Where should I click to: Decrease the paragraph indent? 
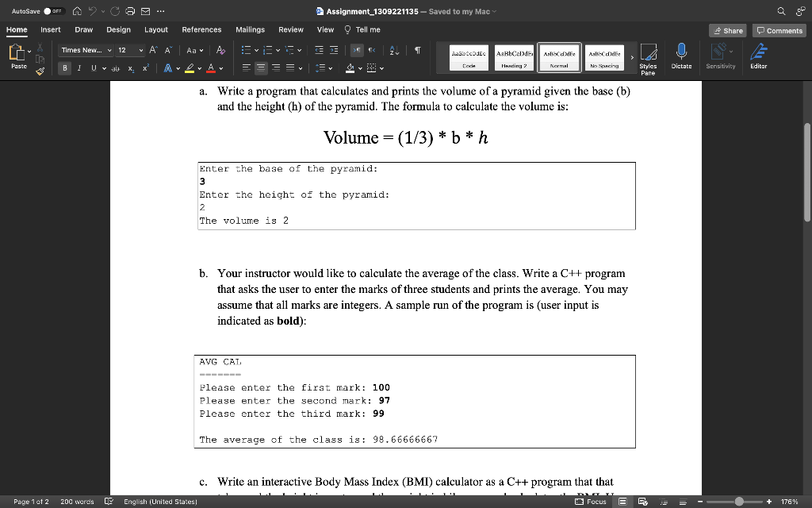[319, 50]
